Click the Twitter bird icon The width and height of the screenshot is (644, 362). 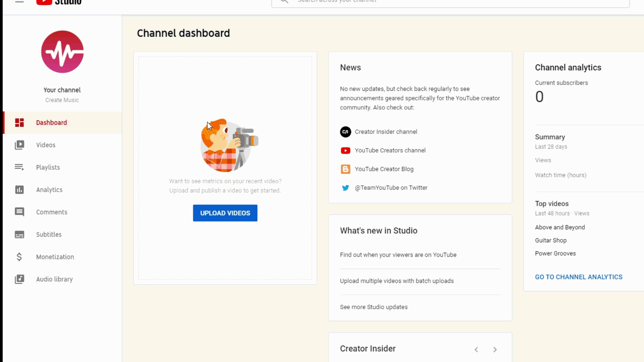(345, 188)
